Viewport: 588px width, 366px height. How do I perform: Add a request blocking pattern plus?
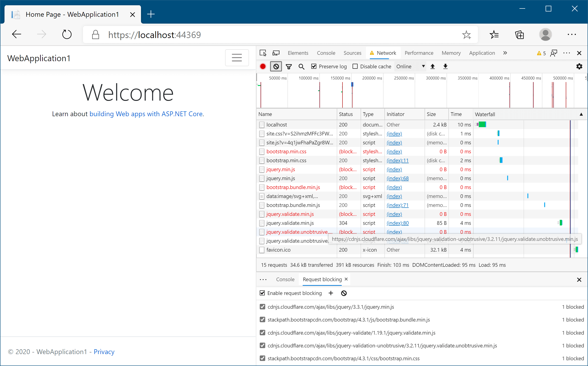point(331,293)
